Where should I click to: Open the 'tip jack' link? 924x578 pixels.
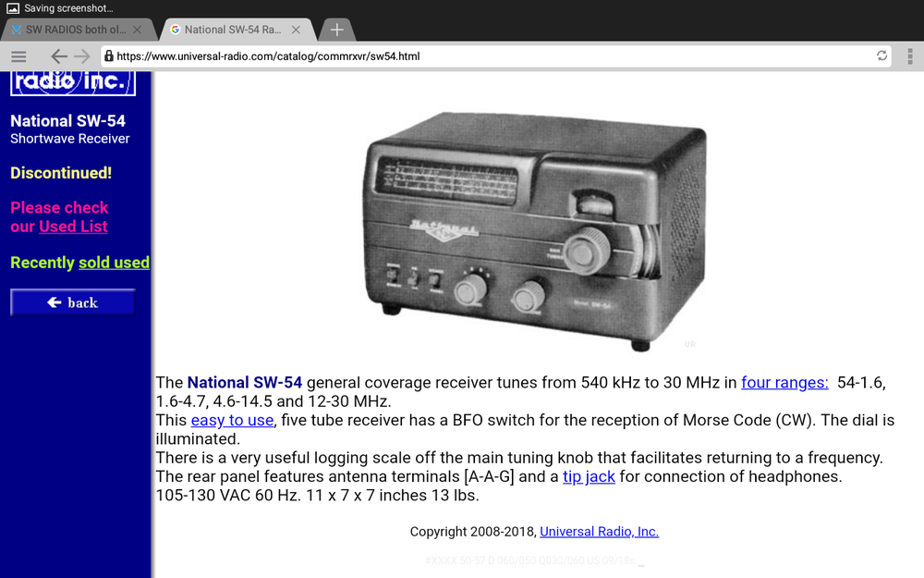click(589, 476)
